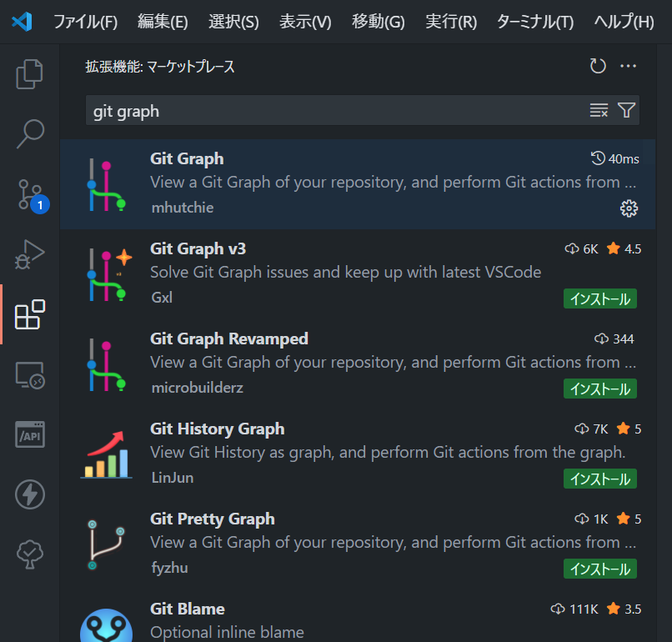This screenshot has width=672, height=642.
Task: Click the Git Pretty Graph extension icon
Action: 106,544
